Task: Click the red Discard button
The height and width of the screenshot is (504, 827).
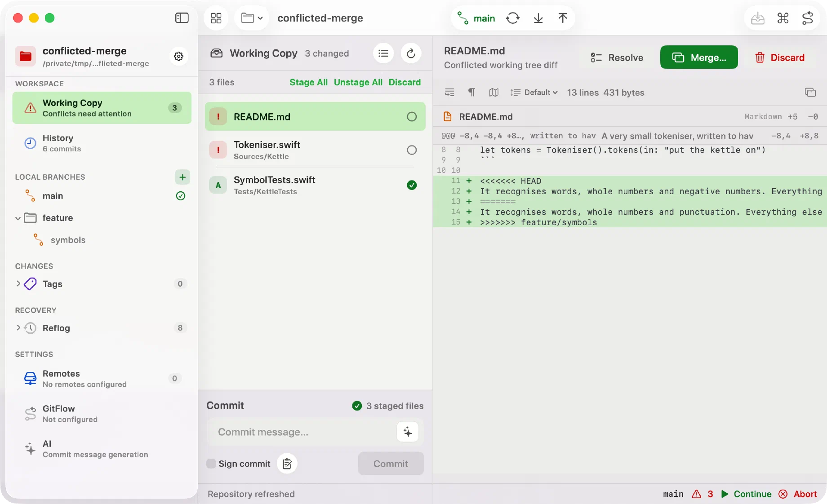Action: [x=780, y=57]
